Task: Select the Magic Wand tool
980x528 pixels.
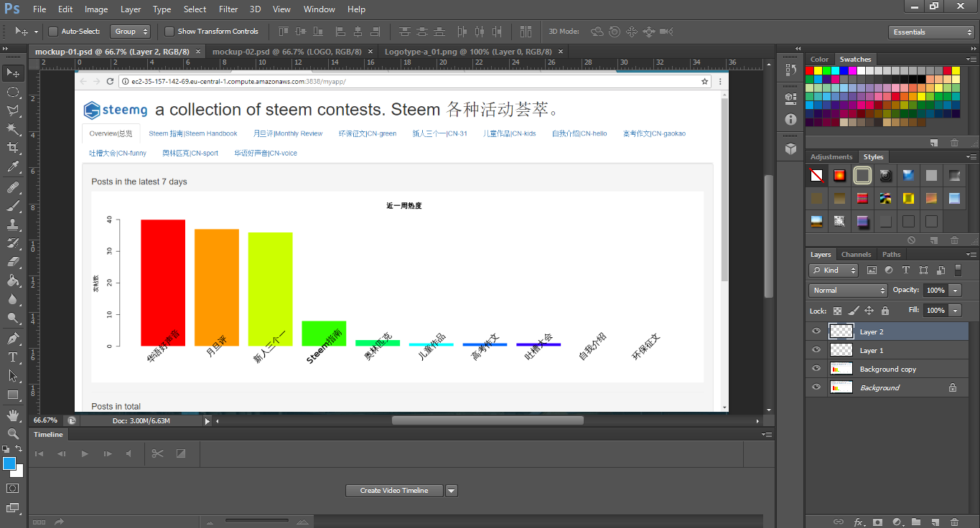Action: tap(13, 129)
